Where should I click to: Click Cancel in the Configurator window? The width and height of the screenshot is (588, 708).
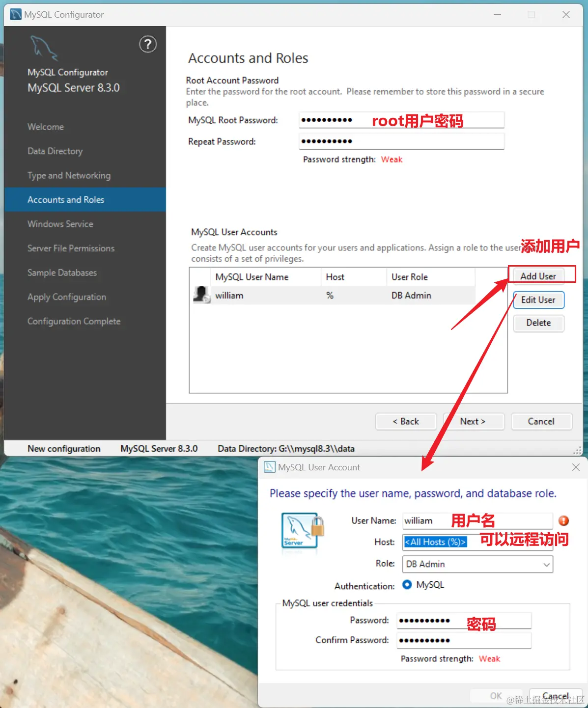[541, 421]
